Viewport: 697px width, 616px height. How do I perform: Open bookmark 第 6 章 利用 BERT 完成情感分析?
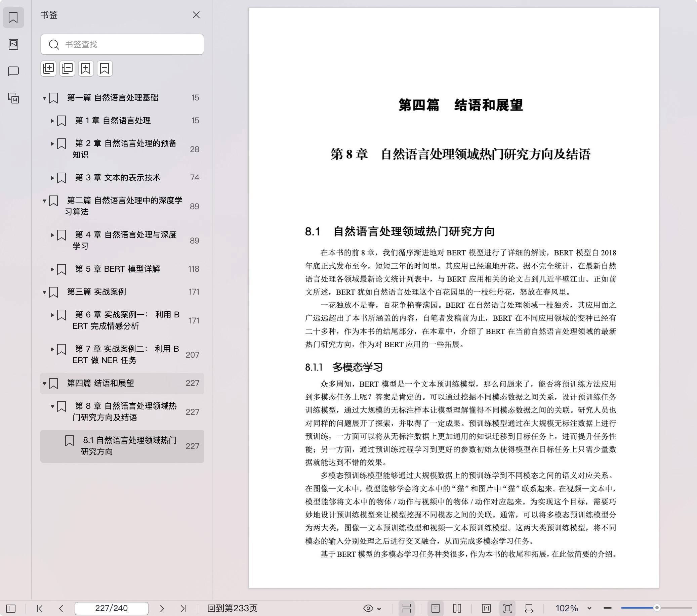point(126,320)
